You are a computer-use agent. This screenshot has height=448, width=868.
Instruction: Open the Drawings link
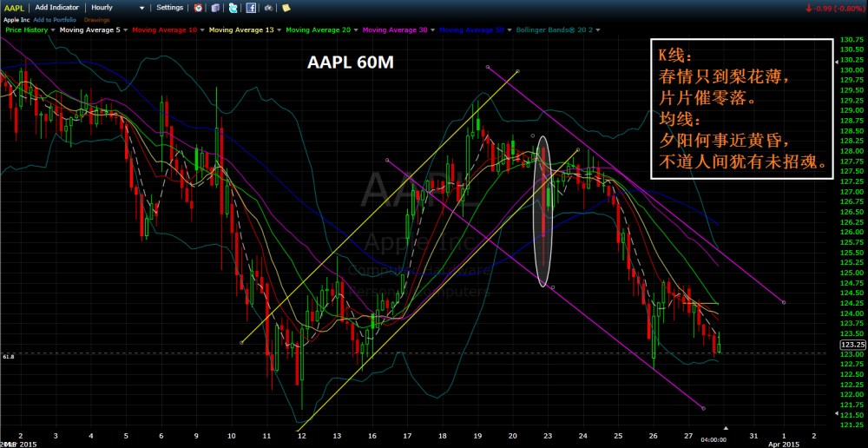click(x=95, y=19)
